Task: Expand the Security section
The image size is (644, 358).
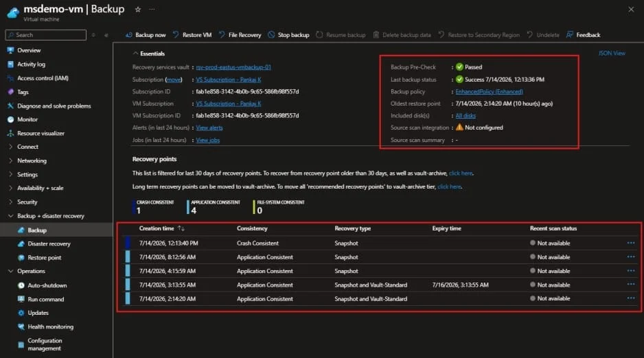Action: point(11,202)
